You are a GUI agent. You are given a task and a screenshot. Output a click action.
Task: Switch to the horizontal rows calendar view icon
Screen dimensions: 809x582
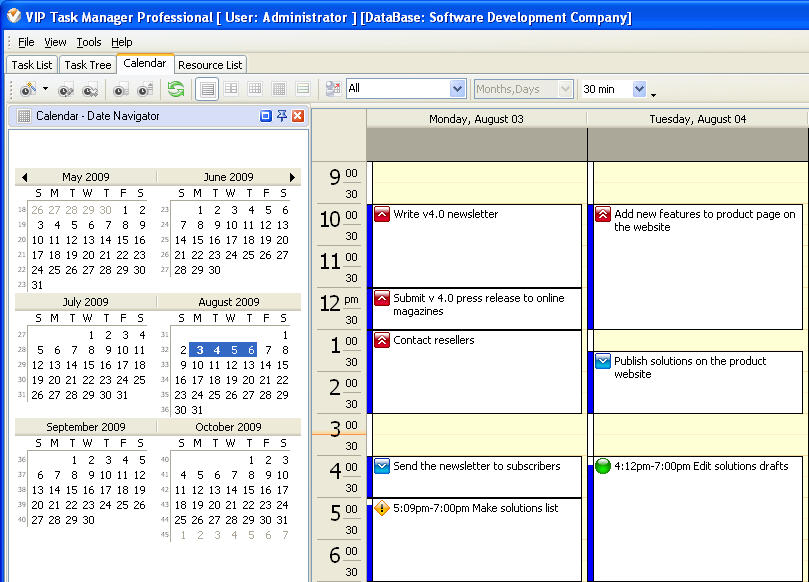tap(303, 89)
